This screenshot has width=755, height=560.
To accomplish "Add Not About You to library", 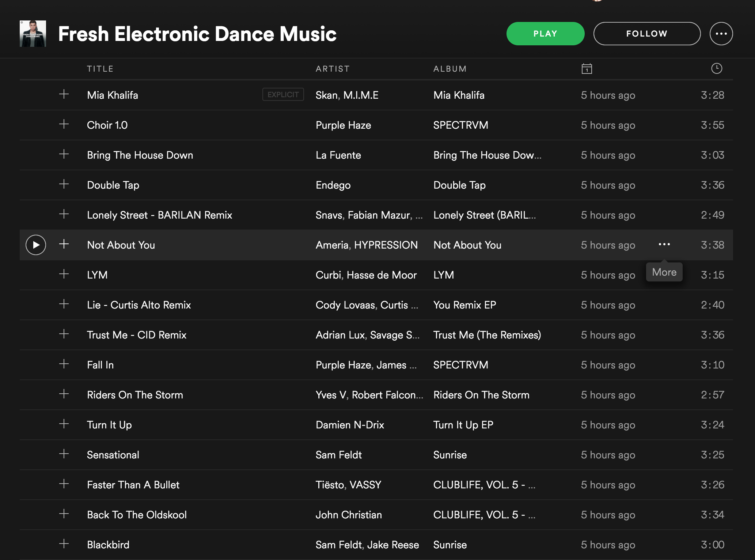I will 64,244.
